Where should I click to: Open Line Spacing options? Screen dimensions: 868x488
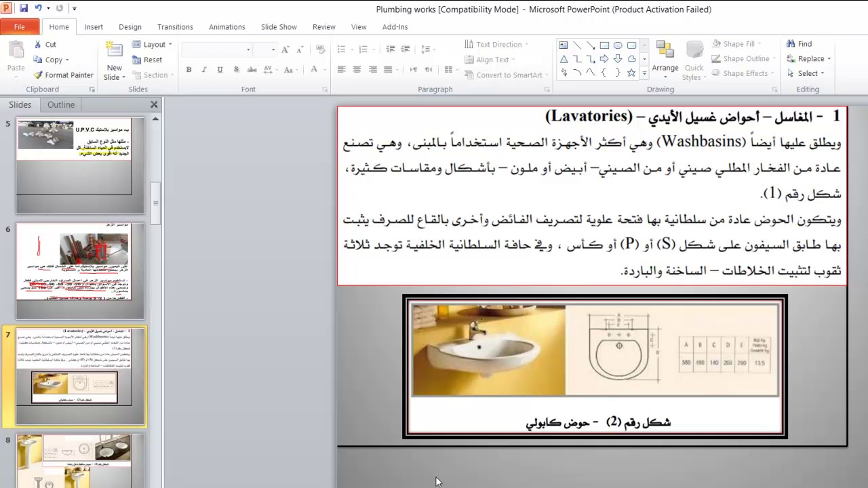click(x=427, y=49)
